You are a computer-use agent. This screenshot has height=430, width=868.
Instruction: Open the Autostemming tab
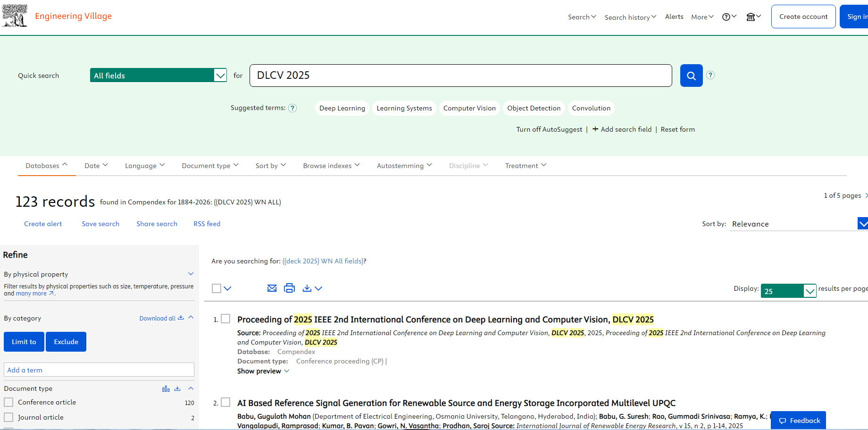[404, 166]
